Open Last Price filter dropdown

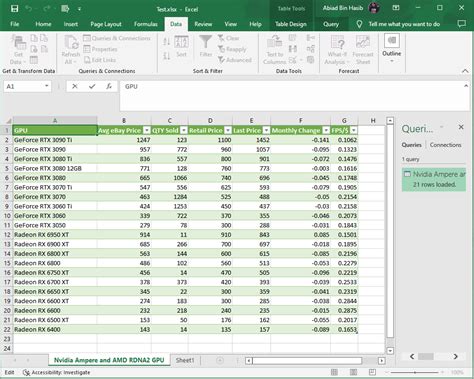click(266, 130)
